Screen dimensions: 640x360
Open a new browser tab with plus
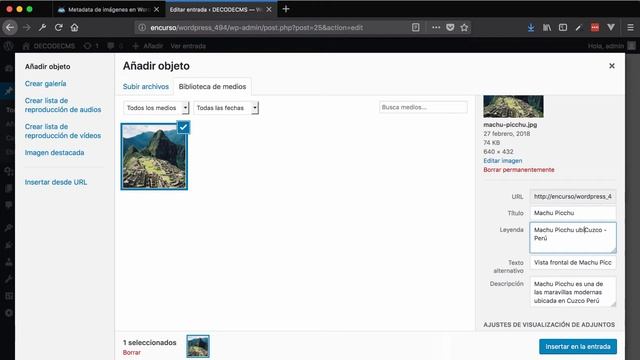tap(286, 9)
